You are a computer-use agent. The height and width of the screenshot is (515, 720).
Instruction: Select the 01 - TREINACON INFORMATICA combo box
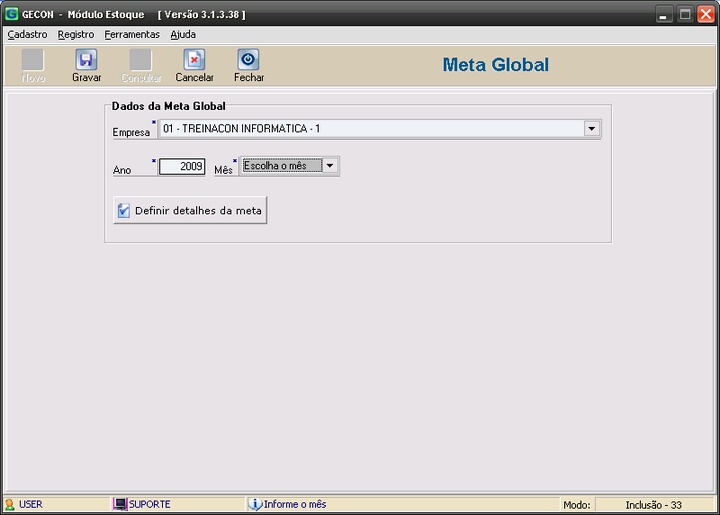(x=379, y=129)
